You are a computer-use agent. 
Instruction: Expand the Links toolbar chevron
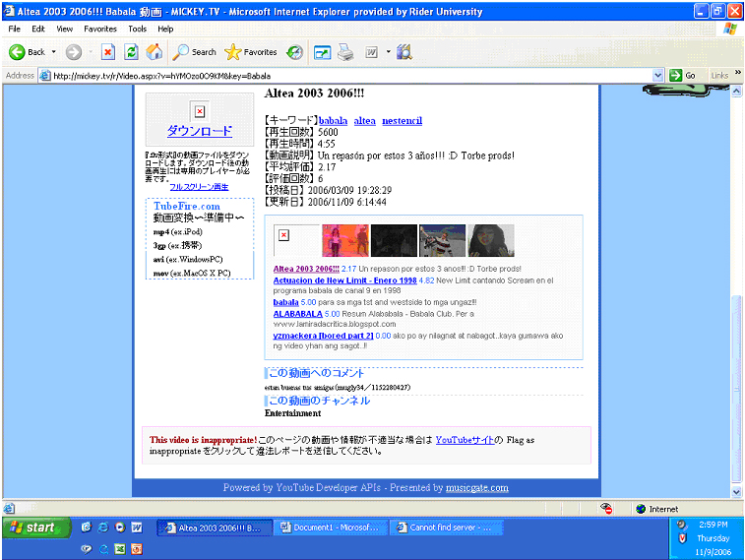pyautogui.click(x=737, y=73)
